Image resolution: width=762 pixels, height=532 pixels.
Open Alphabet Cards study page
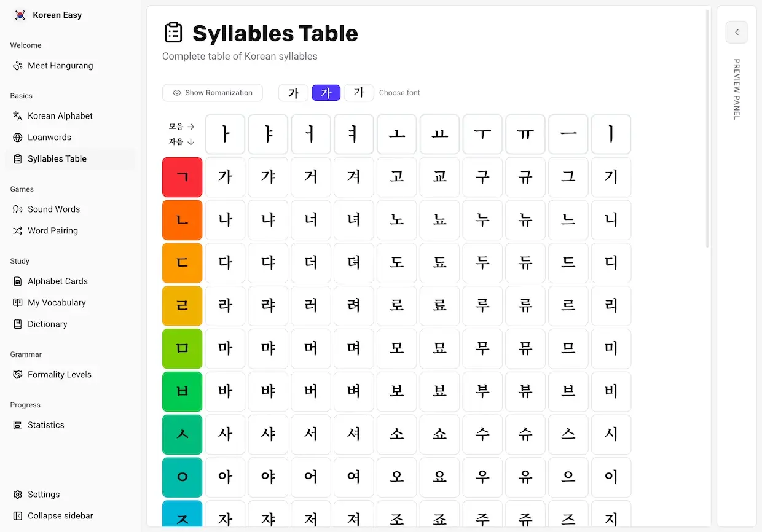(57, 281)
